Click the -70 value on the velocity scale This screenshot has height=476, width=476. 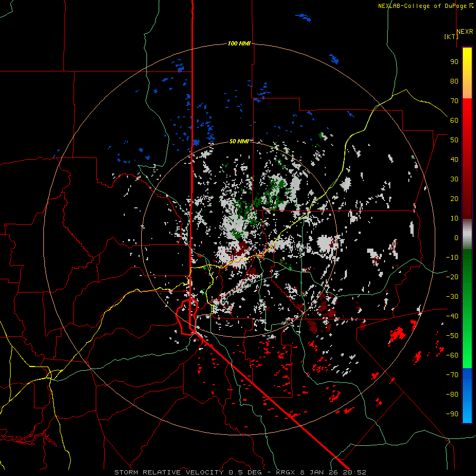452,374
